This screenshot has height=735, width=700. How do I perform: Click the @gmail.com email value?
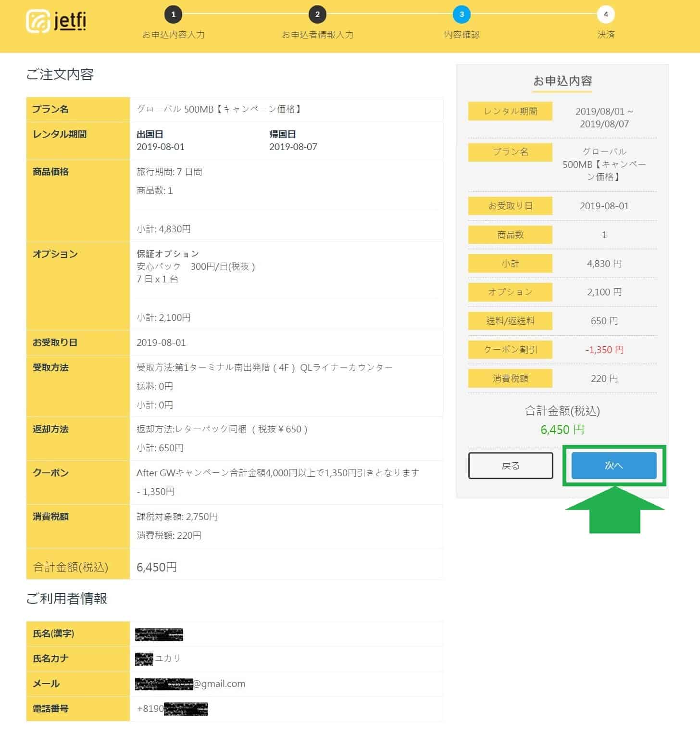point(219,684)
